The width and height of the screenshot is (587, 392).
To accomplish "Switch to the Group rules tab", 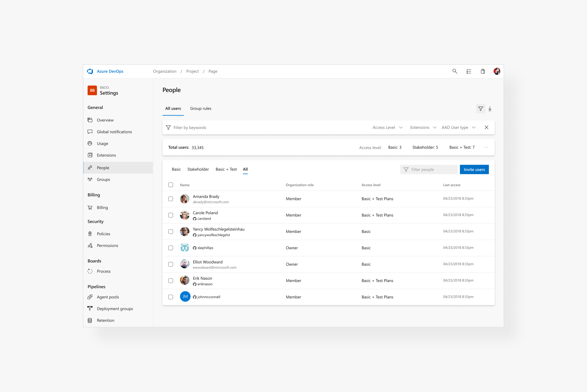I will (x=201, y=108).
